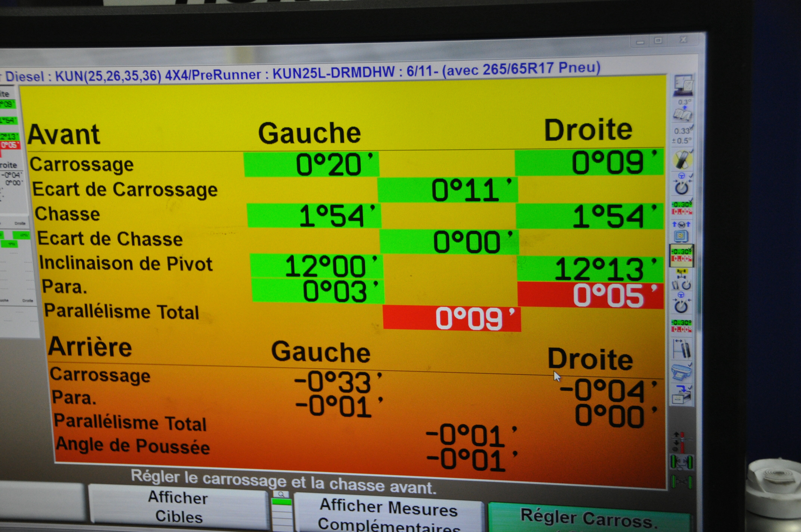Viewport: 801px width, 532px height.
Task: Click the Ecart de Chasse label
Action: (x=110, y=239)
